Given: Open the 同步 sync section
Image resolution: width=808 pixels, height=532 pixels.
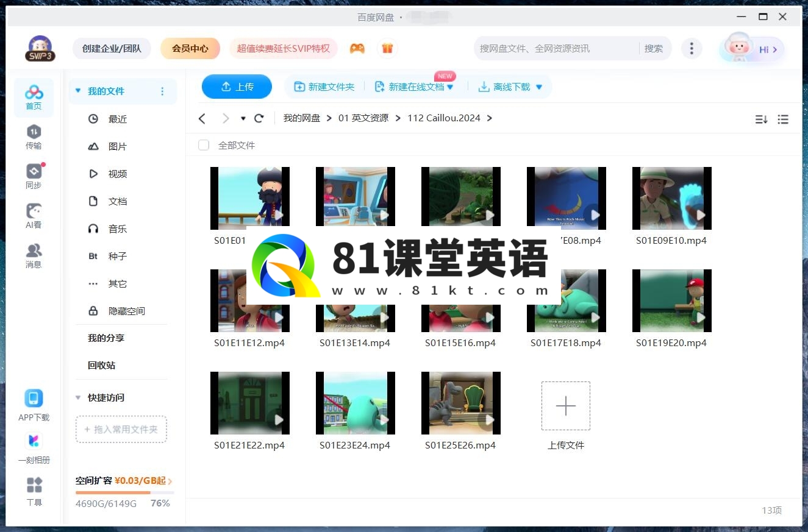Looking at the screenshot, I should click(34, 177).
